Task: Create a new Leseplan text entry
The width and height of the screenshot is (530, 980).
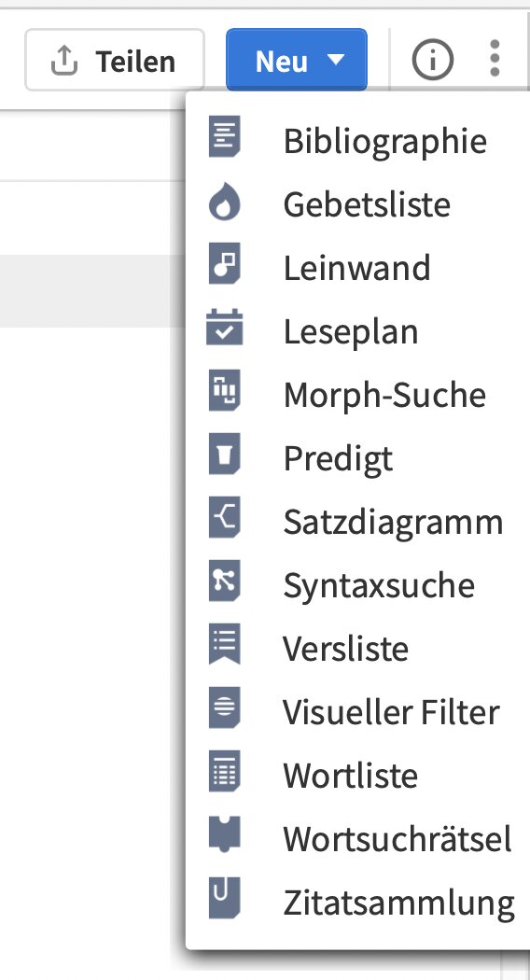Action: [351, 331]
